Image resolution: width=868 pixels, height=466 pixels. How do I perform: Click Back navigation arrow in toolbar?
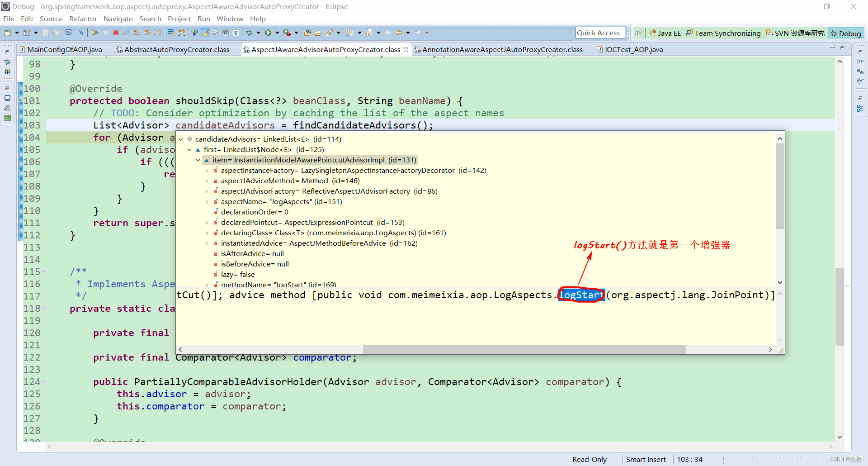click(398, 33)
